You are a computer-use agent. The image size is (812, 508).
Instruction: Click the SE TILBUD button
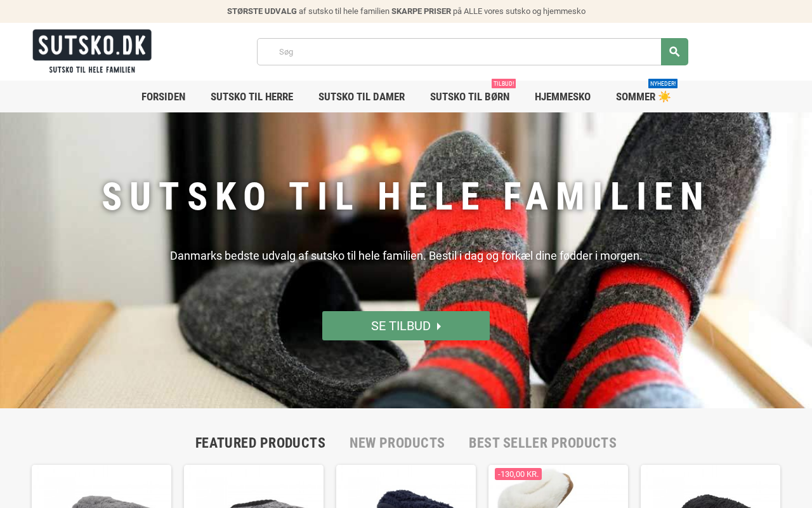coord(406,326)
